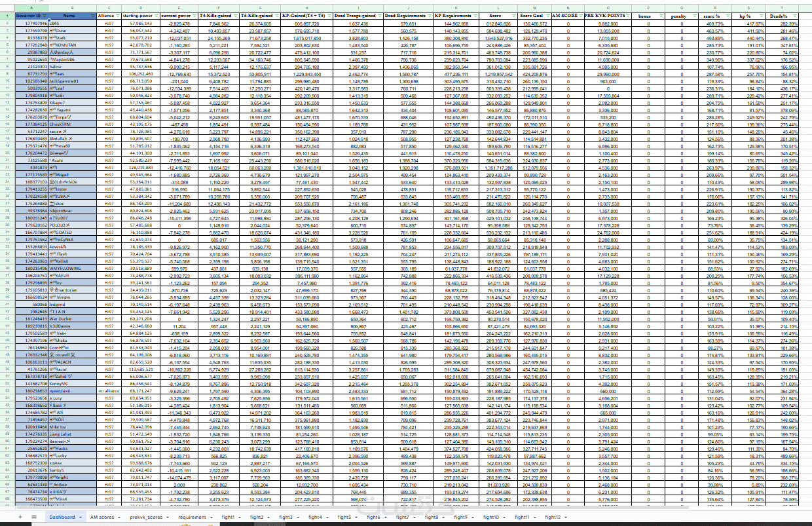
Task: Open the penalty column filter icon
Action: (694, 16)
